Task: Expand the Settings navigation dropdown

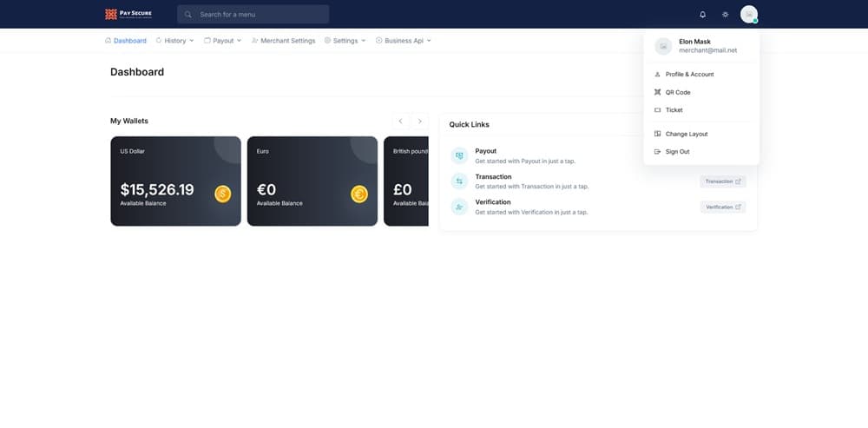Action: click(345, 41)
